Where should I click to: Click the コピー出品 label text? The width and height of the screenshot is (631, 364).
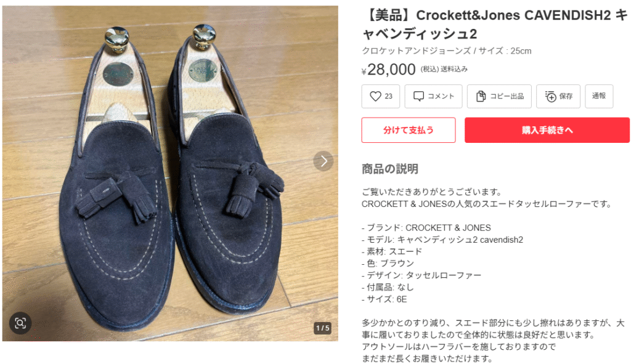(507, 96)
